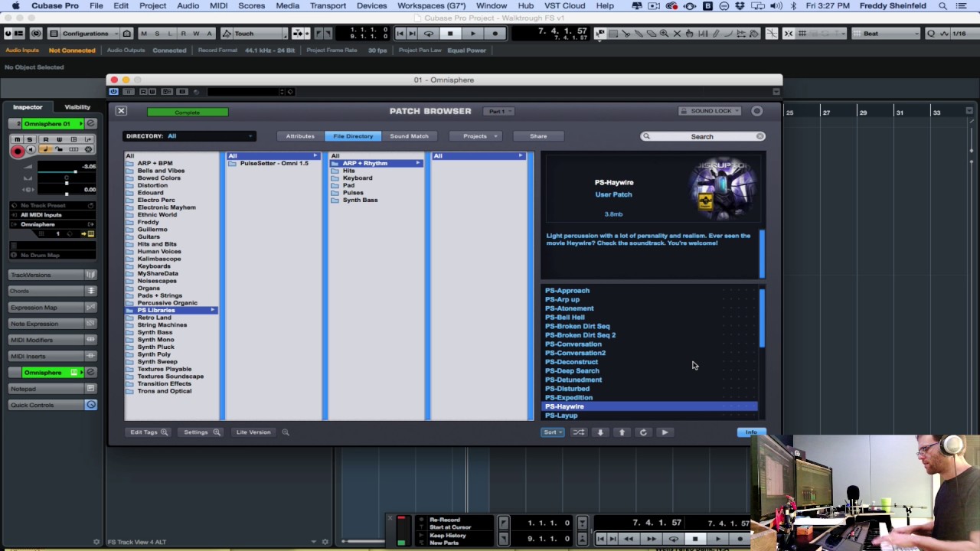
Task: Select the Draw pencil tool
Action: pos(715,34)
